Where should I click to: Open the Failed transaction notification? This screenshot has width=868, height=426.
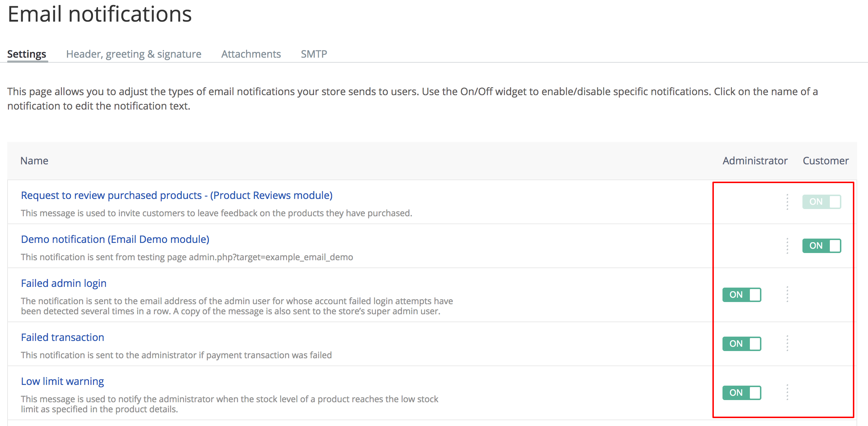pos(62,337)
